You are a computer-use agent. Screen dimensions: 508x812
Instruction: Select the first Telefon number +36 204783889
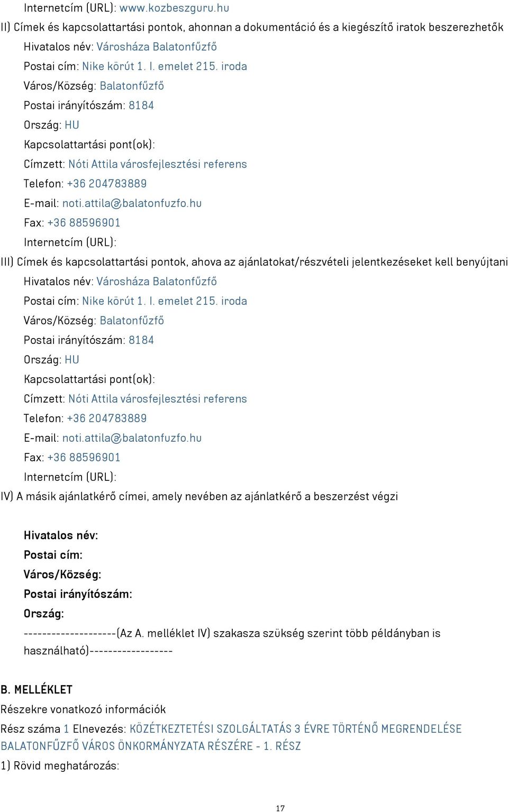[107, 184]
